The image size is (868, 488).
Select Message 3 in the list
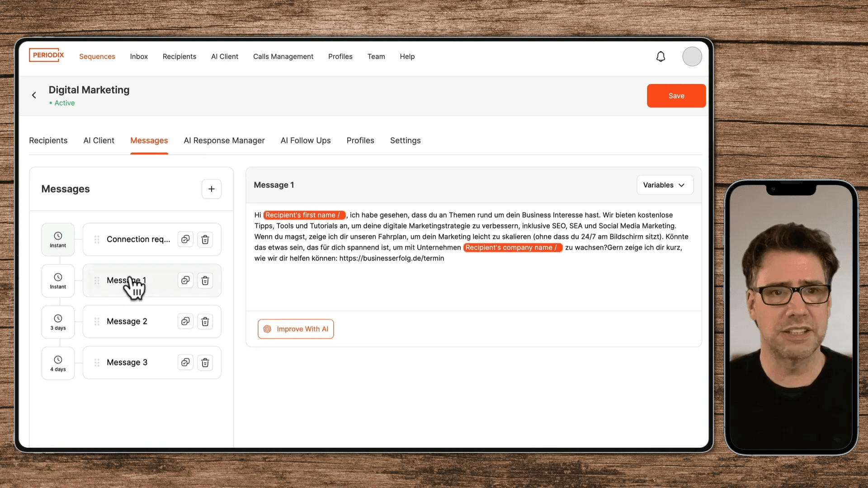[152, 362]
